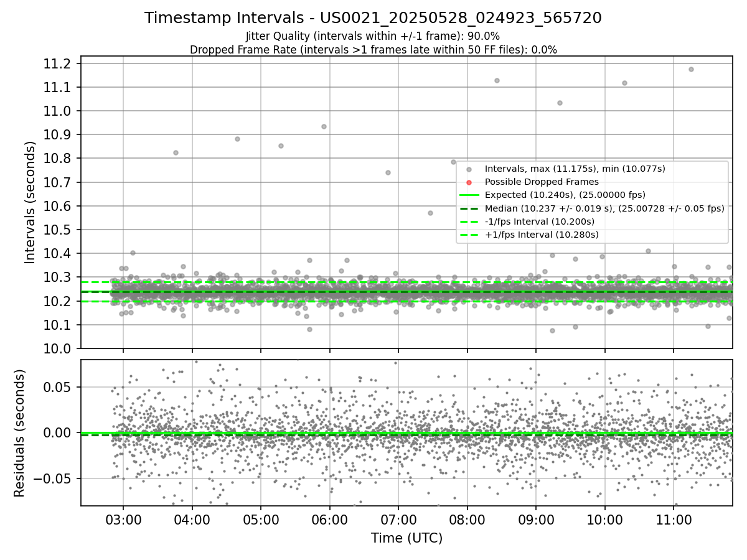Click the 05:00 x-axis tick label
This screenshot has width=747, height=560.
click(260, 520)
